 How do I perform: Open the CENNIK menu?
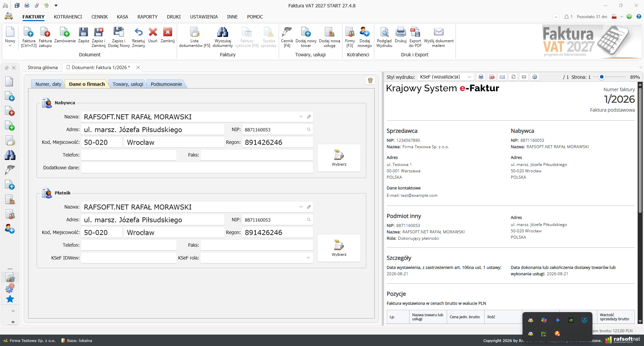click(100, 17)
